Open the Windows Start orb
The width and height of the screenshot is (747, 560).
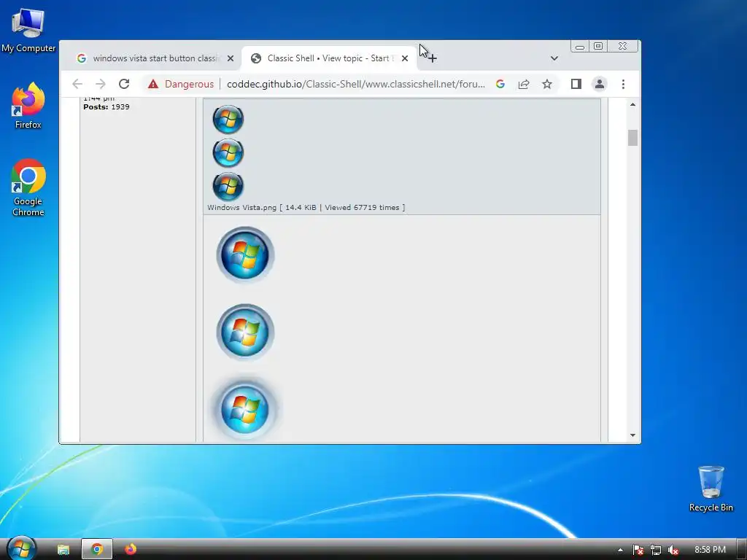[21, 548]
